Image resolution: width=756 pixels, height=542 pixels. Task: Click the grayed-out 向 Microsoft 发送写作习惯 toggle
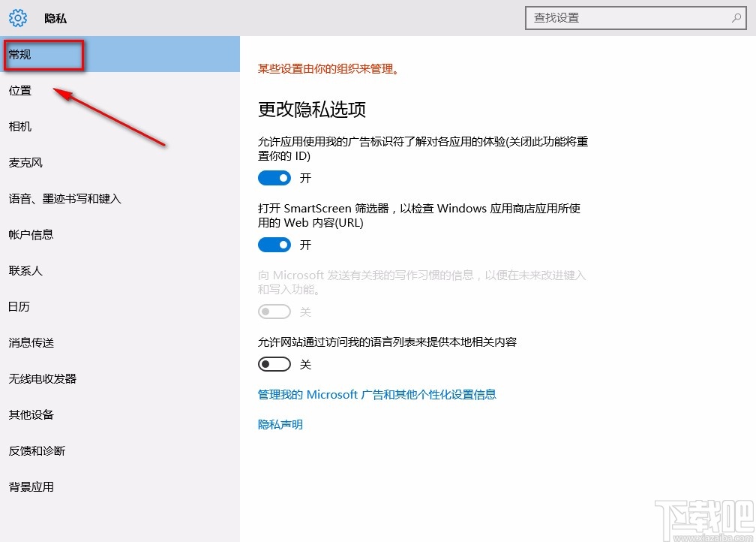[x=274, y=312]
